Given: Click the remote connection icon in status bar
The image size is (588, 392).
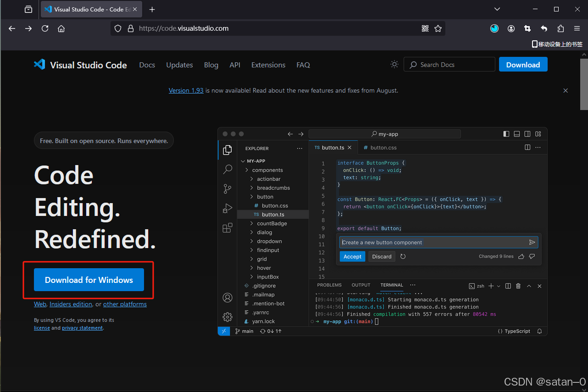Looking at the screenshot, I should coord(224,331).
